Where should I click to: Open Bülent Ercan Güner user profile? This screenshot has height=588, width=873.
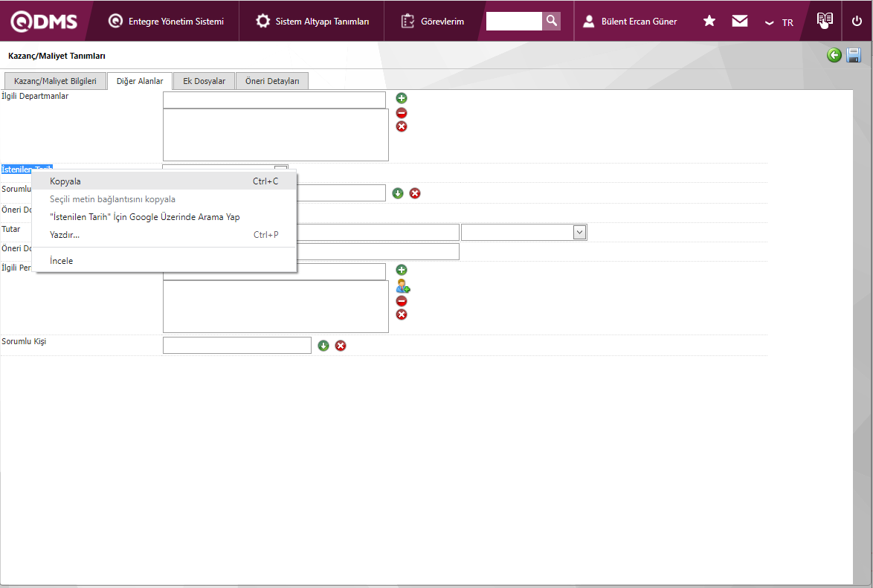[x=630, y=21]
